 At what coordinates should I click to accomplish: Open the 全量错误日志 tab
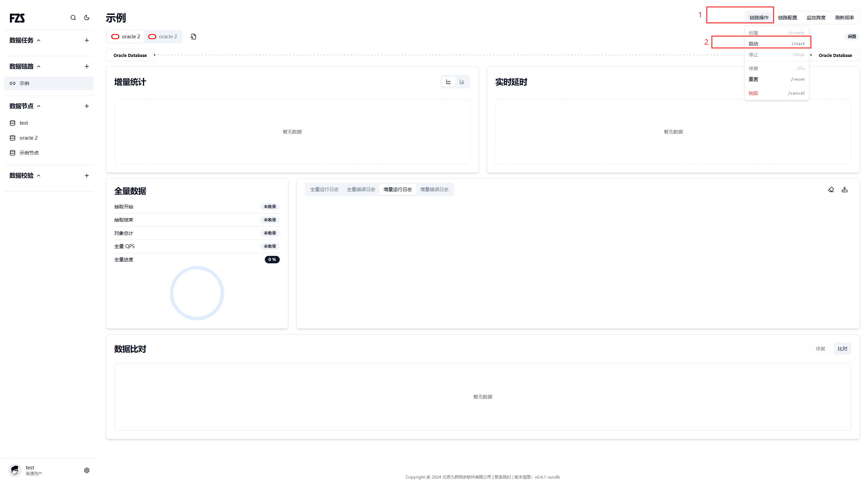[361, 189]
